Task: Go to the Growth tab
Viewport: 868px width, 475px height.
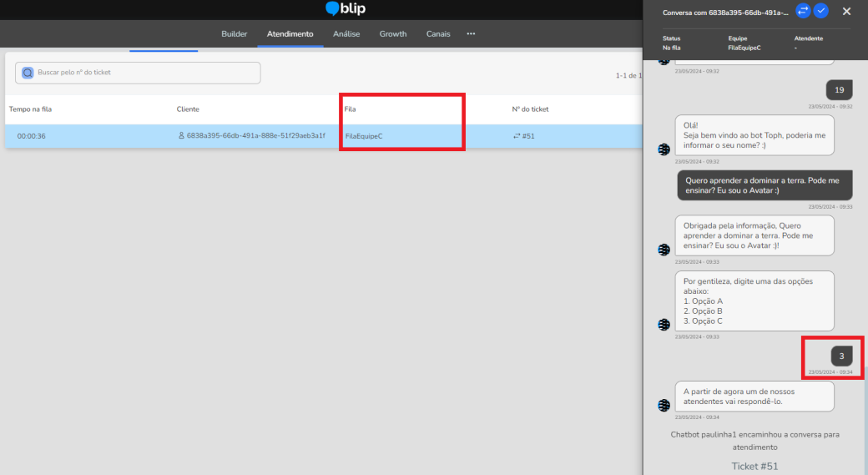Action: [x=393, y=34]
